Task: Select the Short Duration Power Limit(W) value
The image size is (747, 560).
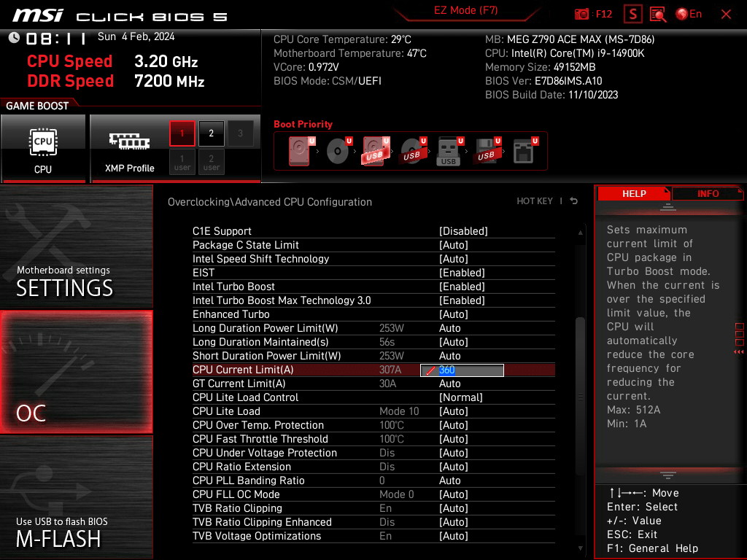Action: point(449,356)
